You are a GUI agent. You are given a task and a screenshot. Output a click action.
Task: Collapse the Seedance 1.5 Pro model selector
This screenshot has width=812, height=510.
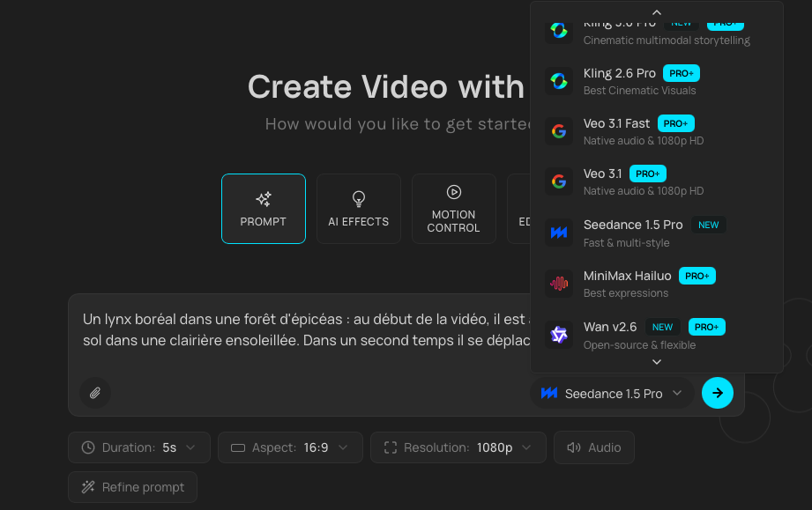pyautogui.click(x=613, y=394)
